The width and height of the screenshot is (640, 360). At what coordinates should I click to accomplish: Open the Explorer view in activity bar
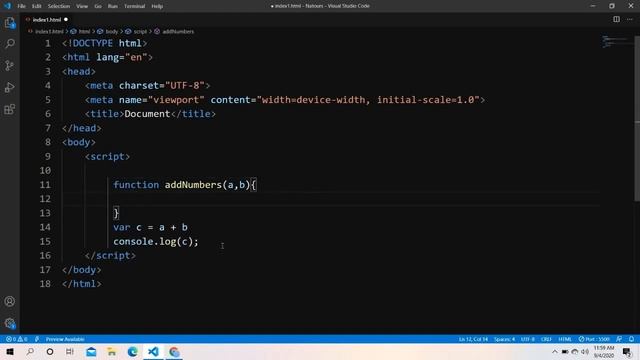pyautogui.click(x=10, y=23)
